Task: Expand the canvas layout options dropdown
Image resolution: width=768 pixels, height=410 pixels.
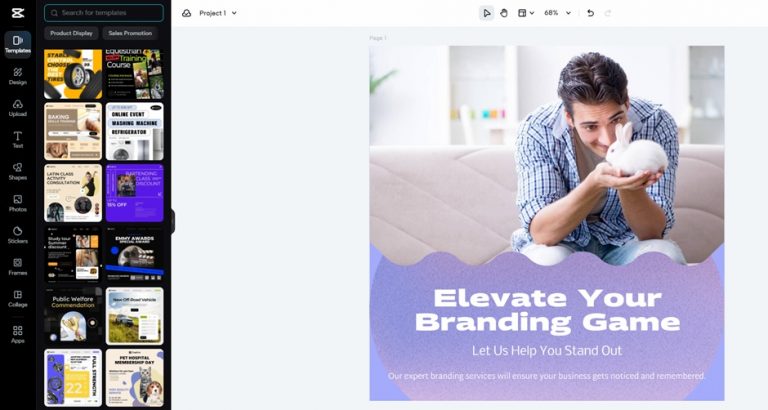Action: [x=526, y=13]
